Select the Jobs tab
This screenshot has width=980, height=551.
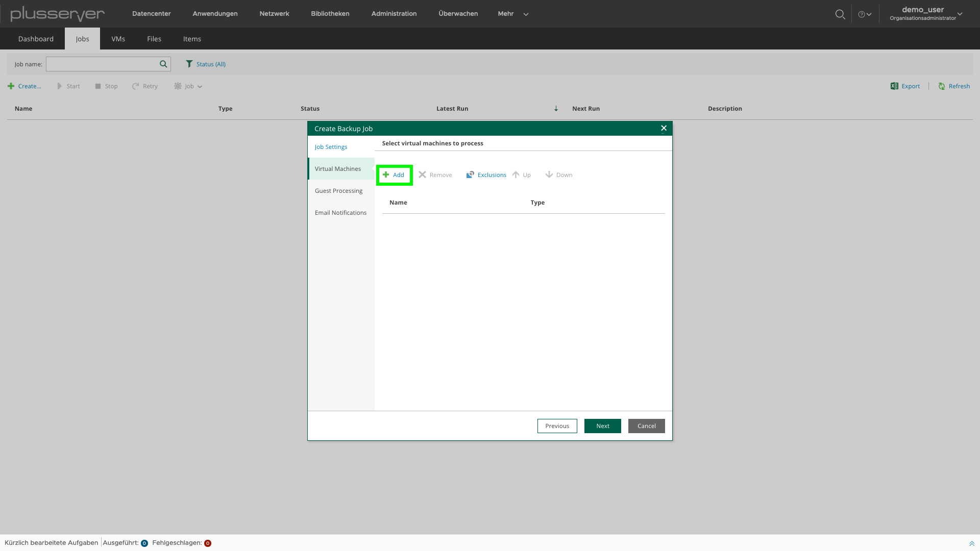point(82,39)
